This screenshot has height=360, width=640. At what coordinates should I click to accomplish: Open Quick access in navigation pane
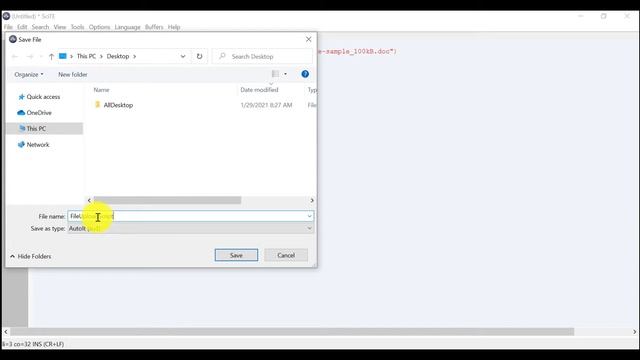pos(43,97)
